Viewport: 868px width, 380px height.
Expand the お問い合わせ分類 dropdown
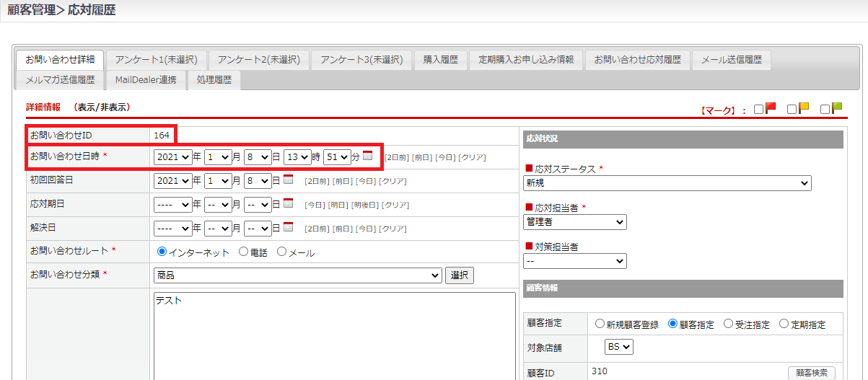pos(297,275)
